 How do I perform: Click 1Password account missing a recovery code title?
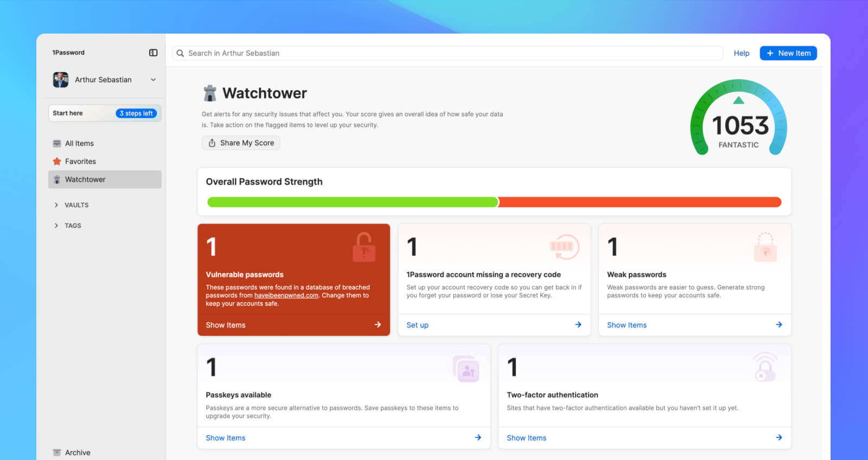click(x=483, y=274)
